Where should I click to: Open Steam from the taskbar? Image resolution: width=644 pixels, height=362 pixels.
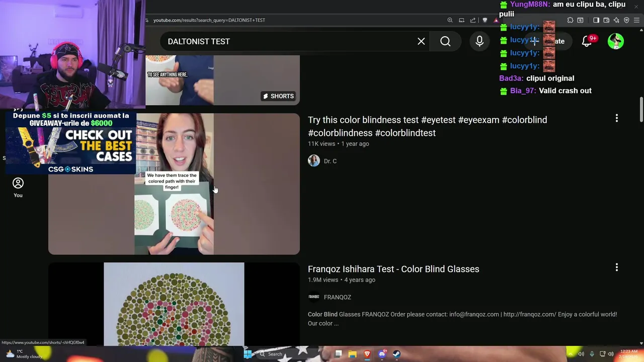[x=396, y=354]
